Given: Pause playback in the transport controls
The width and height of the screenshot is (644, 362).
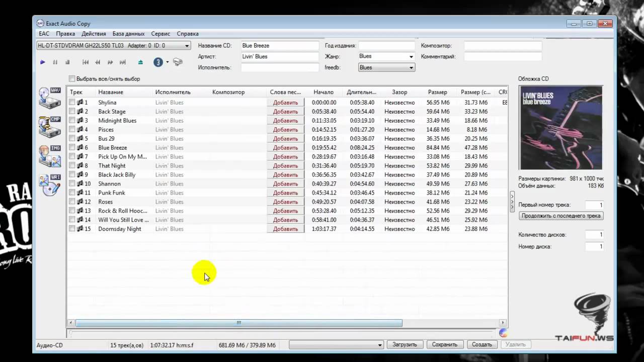Looking at the screenshot, I should point(55,62).
